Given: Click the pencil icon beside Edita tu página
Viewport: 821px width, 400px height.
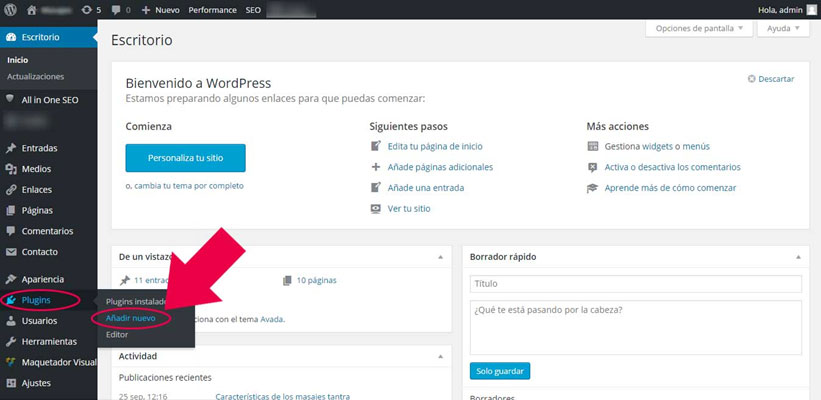Looking at the screenshot, I should [375, 146].
